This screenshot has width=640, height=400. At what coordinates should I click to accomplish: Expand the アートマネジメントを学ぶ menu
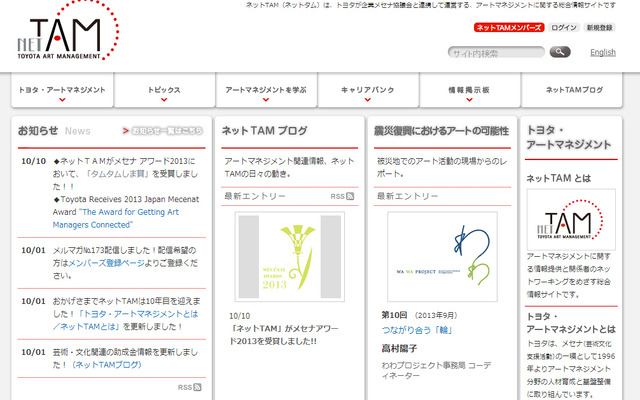point(266,91)
